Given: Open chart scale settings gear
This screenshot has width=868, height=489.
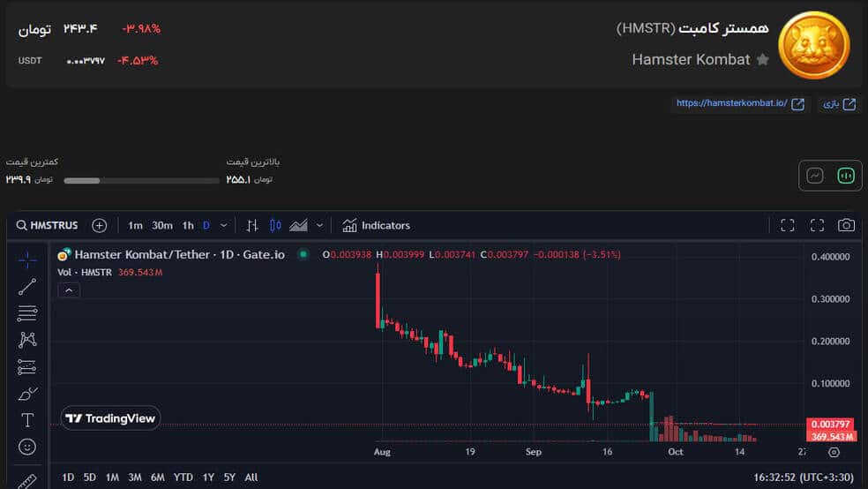Looking at the screenshot, I should 834,452.
